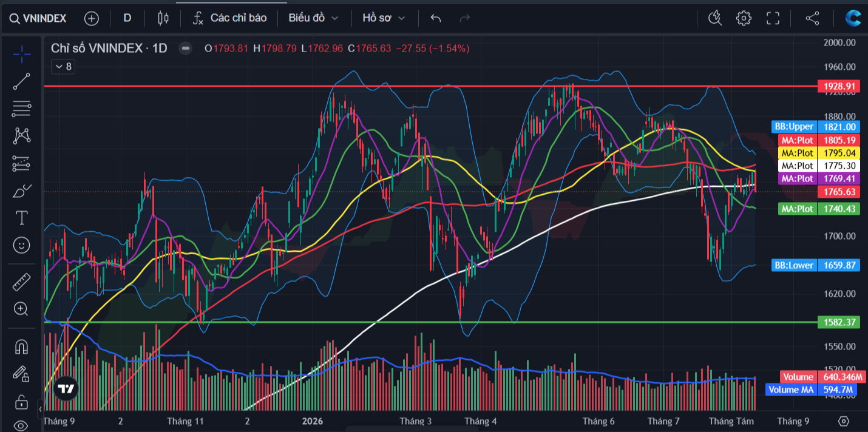This screenshot has width=868, height=432.
Task: Open the quick search lightning icon
Action: 715,18
